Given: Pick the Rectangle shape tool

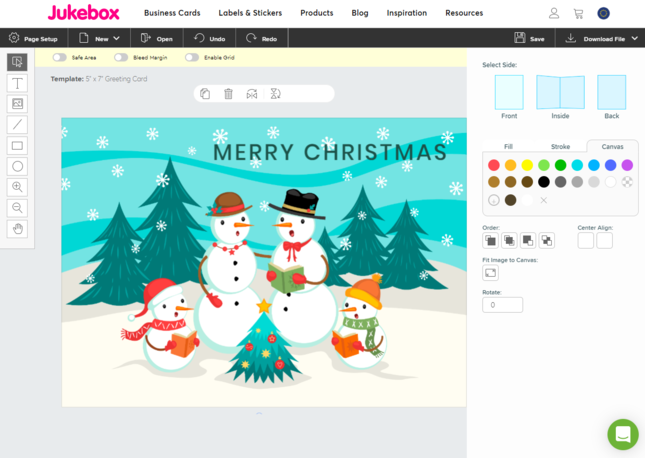Looking at the screenshot, I should pyautogui.click(x=17, y=146).
